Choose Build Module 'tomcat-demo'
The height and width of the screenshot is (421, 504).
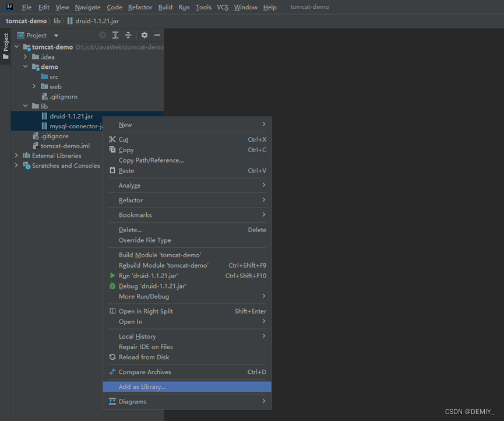coord(187,255)
